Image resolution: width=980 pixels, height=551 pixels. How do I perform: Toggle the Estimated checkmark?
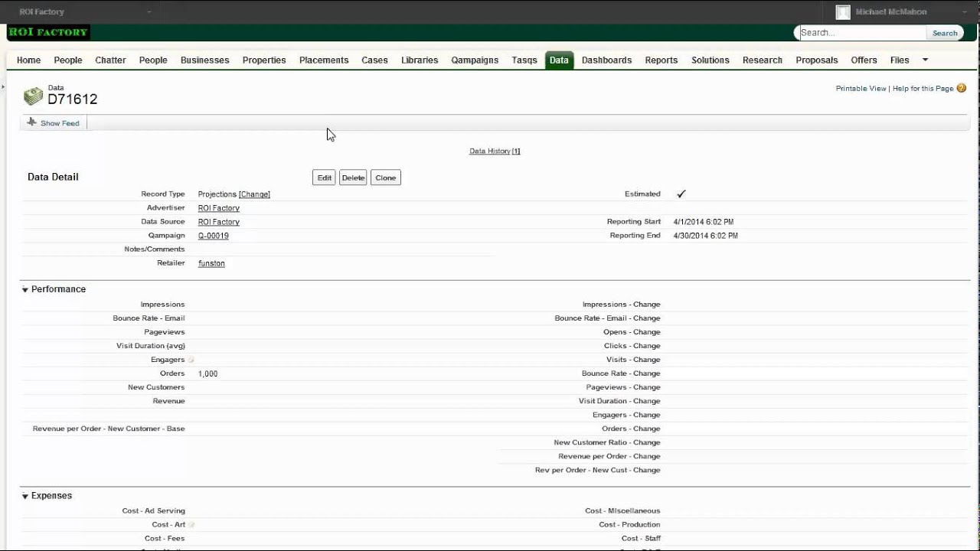click(x=681, y=194)
